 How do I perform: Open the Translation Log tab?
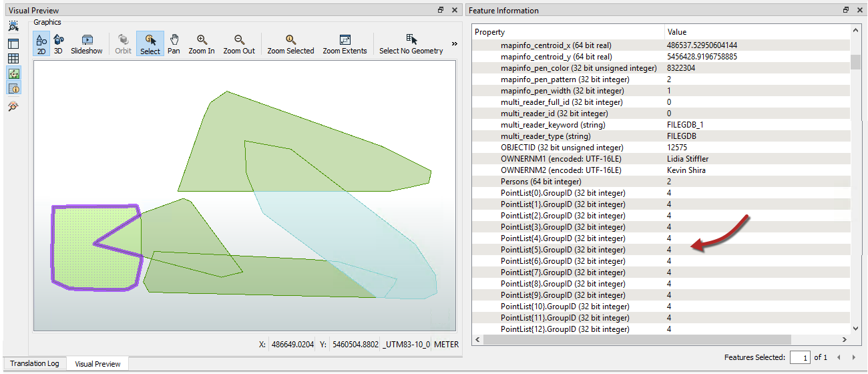[35, 363]
